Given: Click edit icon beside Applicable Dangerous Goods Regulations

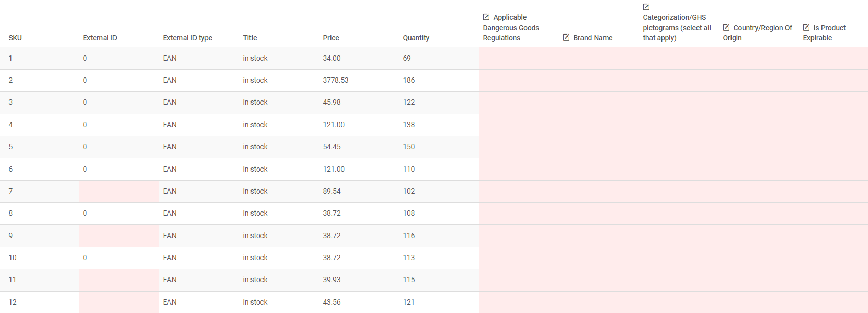Looking at the screenshot, I should (x=486, y=17).
